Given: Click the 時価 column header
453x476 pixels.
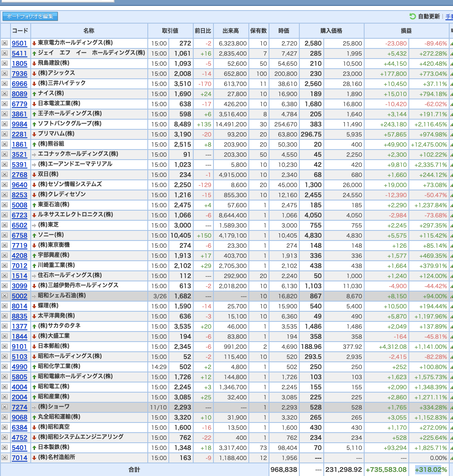Looking at the screenshot, I should 284,31.
